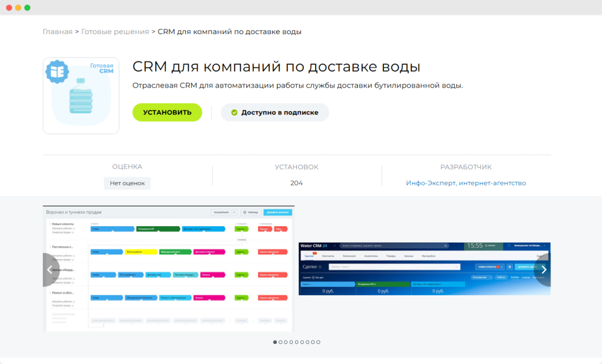
Task: Select the sixth carousel dot
Action: [302, 342]
